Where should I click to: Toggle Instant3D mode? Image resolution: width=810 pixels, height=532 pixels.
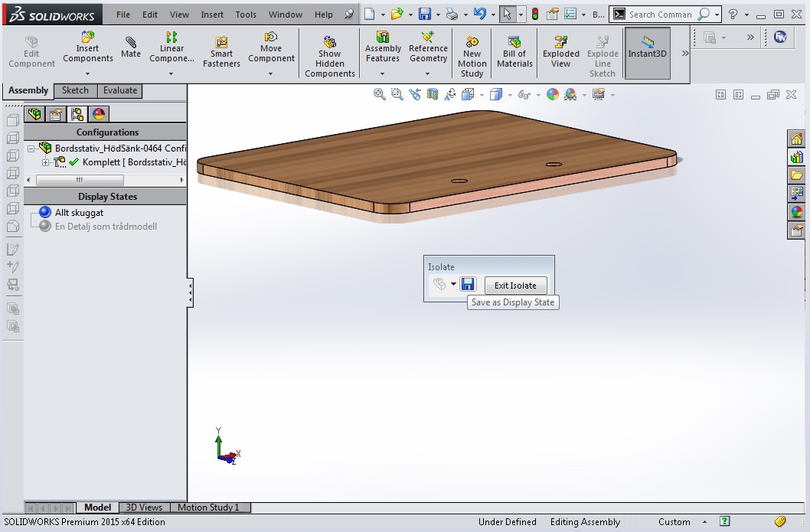pyautogui.click(x=648, y=52)
